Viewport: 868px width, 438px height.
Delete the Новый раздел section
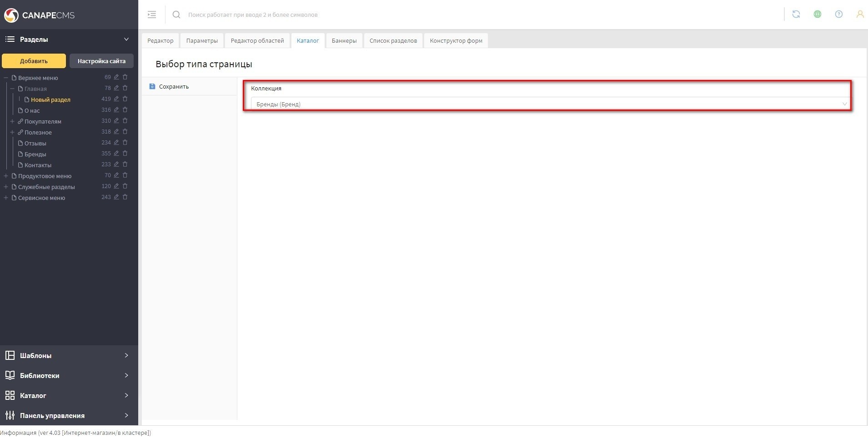(125, 99)
